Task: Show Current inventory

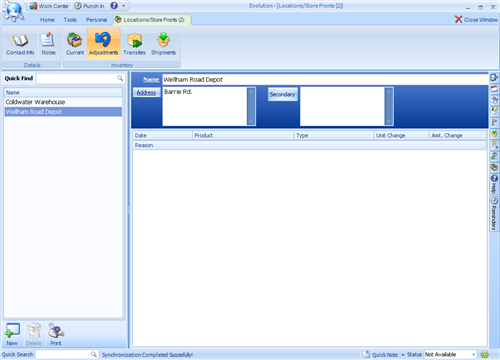Action: [x=75, y=44]
